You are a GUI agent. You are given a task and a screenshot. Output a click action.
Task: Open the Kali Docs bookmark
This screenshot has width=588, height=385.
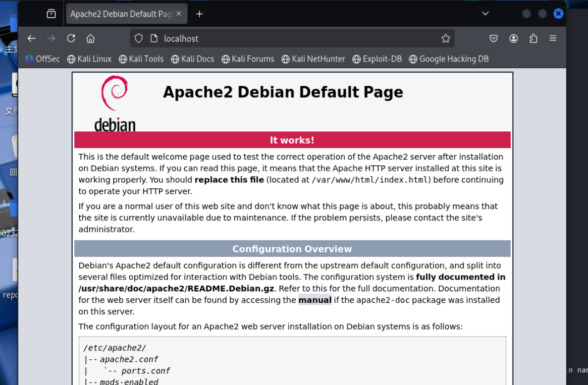click(x=192, y=59)
